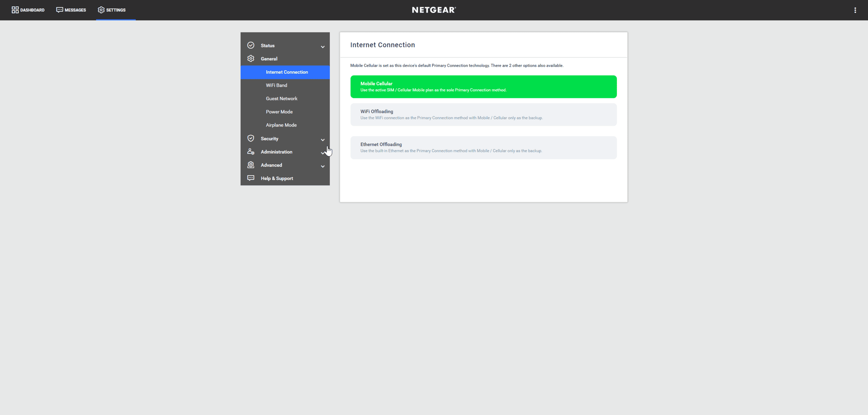This screenshot has height=415, width=868.
Task: Click the General gear icon in sidebar
Action: [251, 59]
